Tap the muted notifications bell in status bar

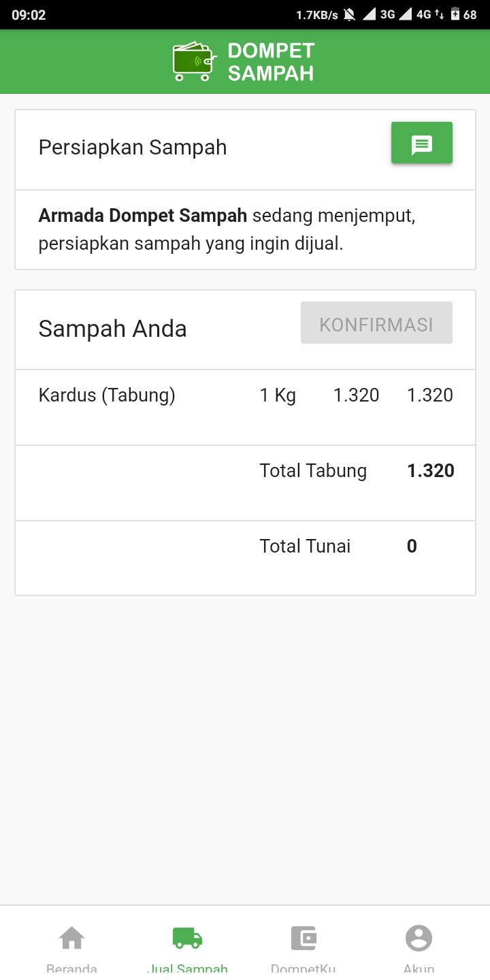click(350, 14)
